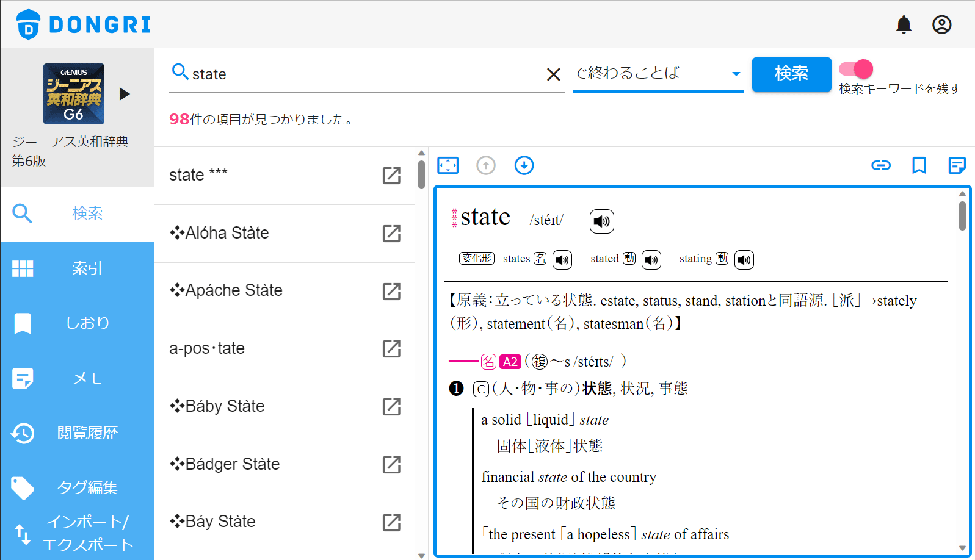Select the a-pos·tate result
This screenshot has width=975, height=560.
[285, 349]
